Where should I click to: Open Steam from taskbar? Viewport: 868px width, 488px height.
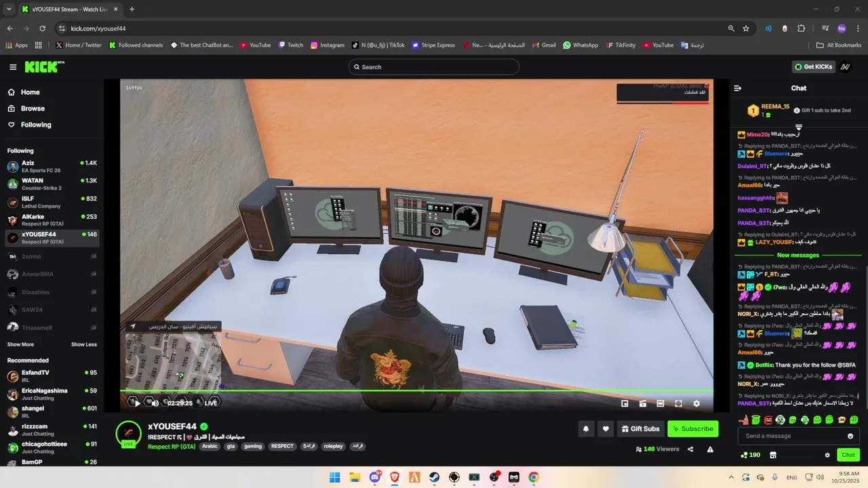pyautogui.click(x=434, y=477)
